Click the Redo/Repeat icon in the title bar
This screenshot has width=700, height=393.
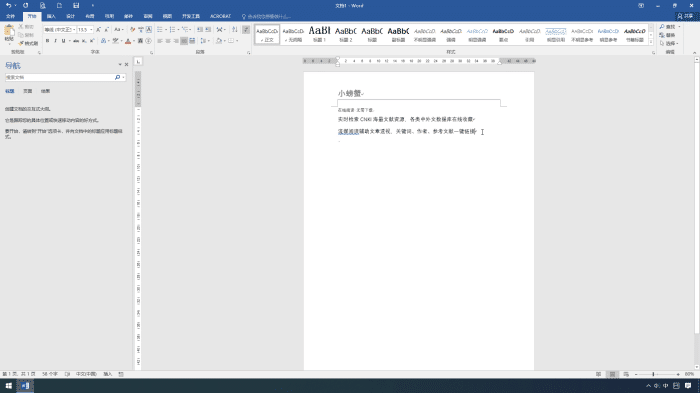pyautogui.click(x=25, y=5)
